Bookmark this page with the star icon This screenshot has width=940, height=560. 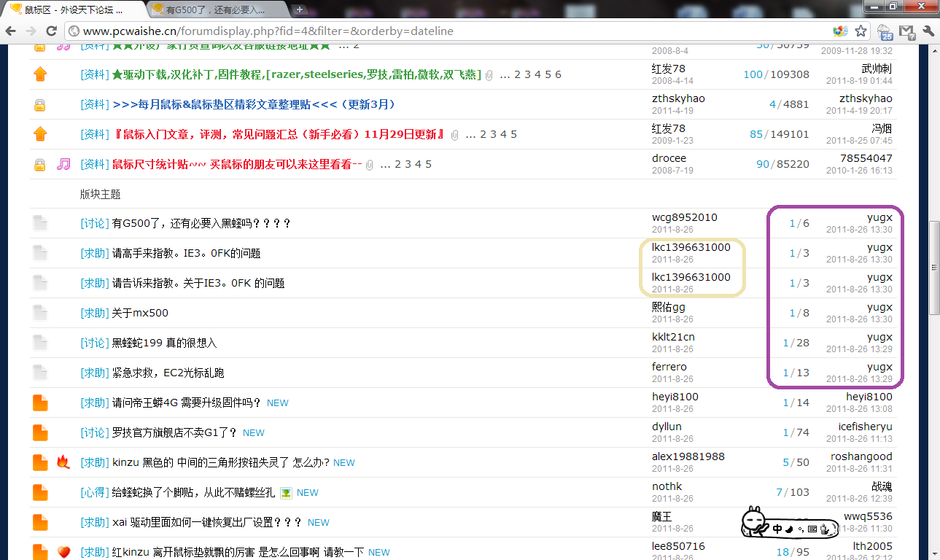tap(861, 31)
